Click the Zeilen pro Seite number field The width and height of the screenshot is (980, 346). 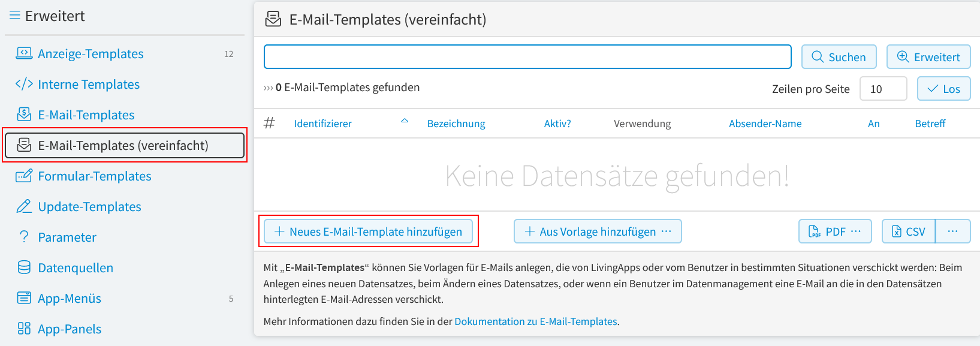pos(883,89)
